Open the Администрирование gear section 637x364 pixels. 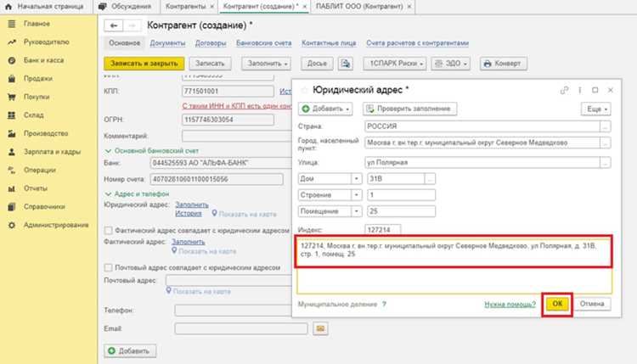(x=56, y=225)
